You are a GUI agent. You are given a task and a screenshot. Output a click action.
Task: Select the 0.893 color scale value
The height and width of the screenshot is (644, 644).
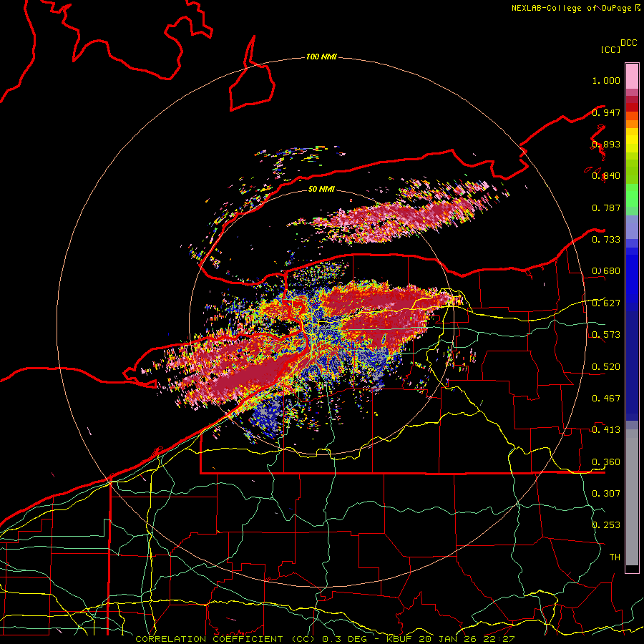click(x=606, y=144)
